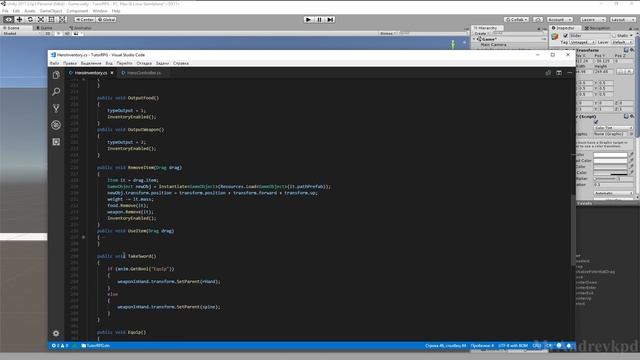640x360 pixels.
Task: Toggle Global handle rotation in Unity
Action: 107,20
